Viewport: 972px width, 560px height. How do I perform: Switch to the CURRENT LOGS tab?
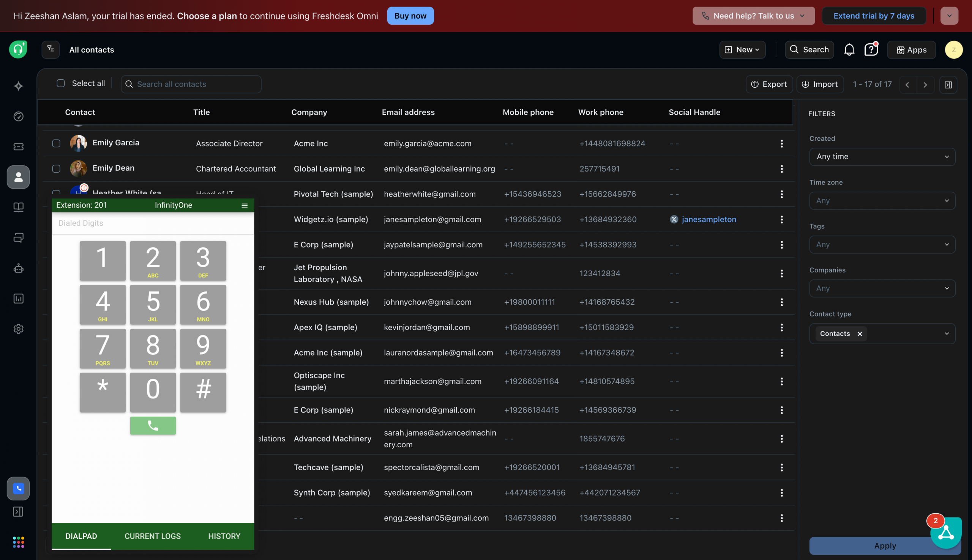point(152,536)
